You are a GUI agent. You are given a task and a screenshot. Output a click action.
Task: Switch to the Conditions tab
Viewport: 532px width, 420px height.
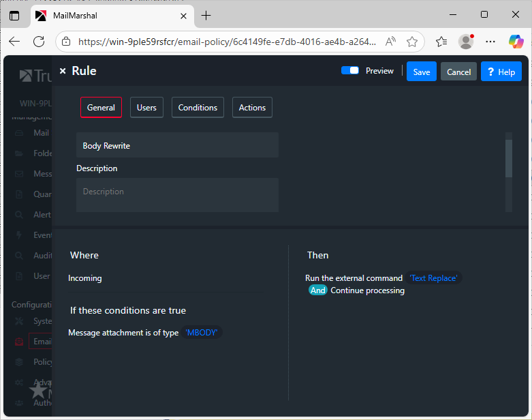point(198,108)
